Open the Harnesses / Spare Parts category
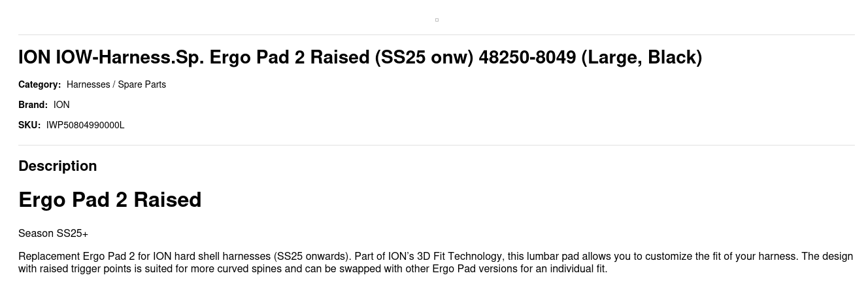Image resolution: width=868 pixels, height=305 pixels. [116, 84]
